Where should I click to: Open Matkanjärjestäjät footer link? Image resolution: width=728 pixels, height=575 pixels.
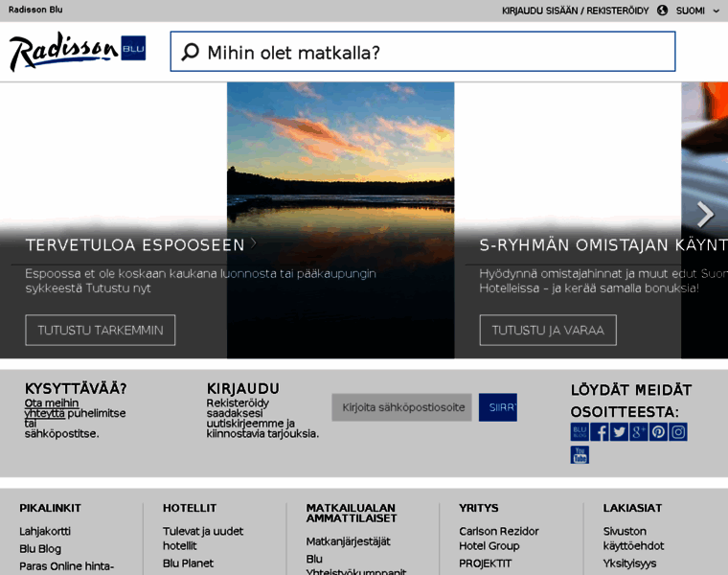(x=349, y=541)
